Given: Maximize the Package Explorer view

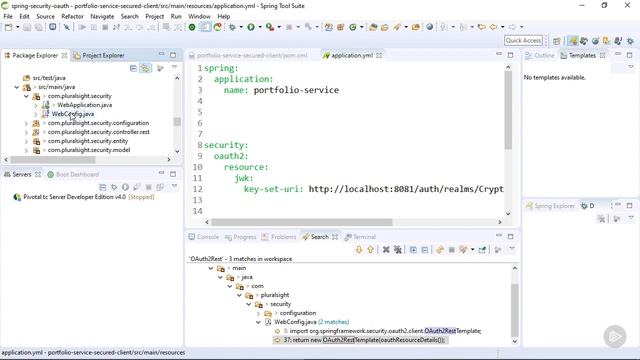Looking at the screenshot, I should [173, 55].
